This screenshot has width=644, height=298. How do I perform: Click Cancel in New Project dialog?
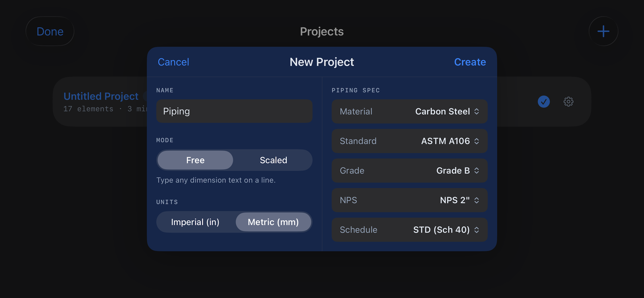tap(173, 62)
